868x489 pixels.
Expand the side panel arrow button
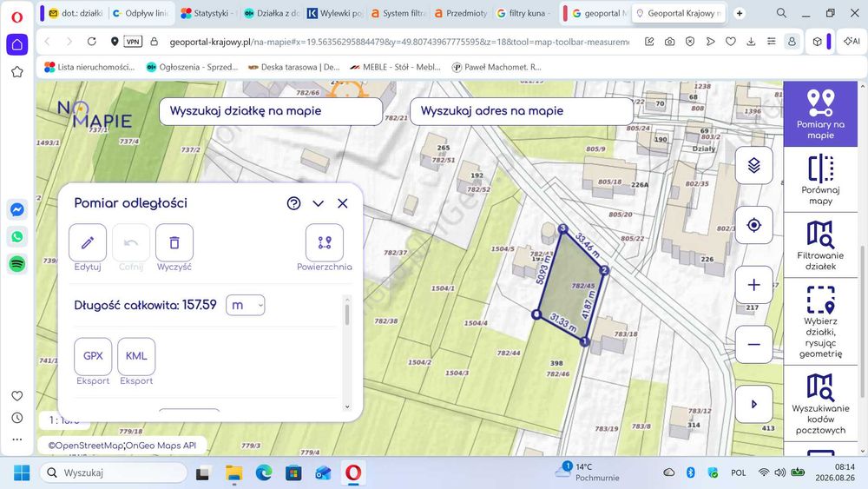click(754, 404)
